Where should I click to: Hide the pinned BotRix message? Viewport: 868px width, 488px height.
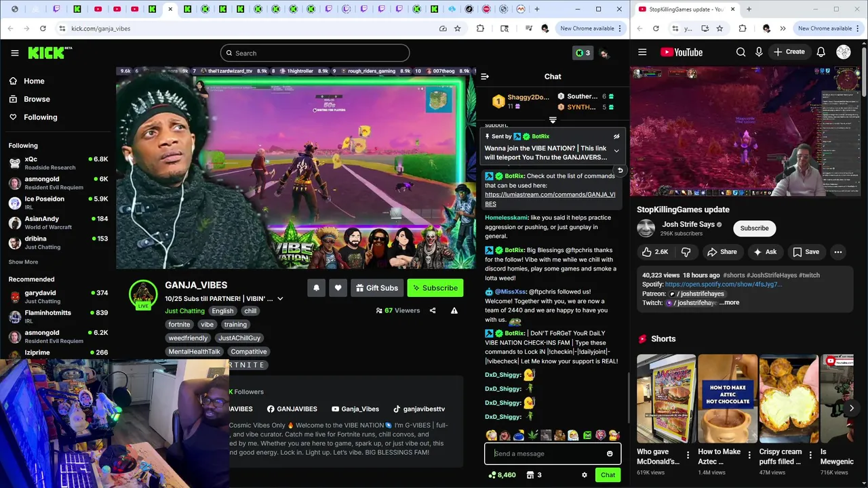[x=616, y=136]
